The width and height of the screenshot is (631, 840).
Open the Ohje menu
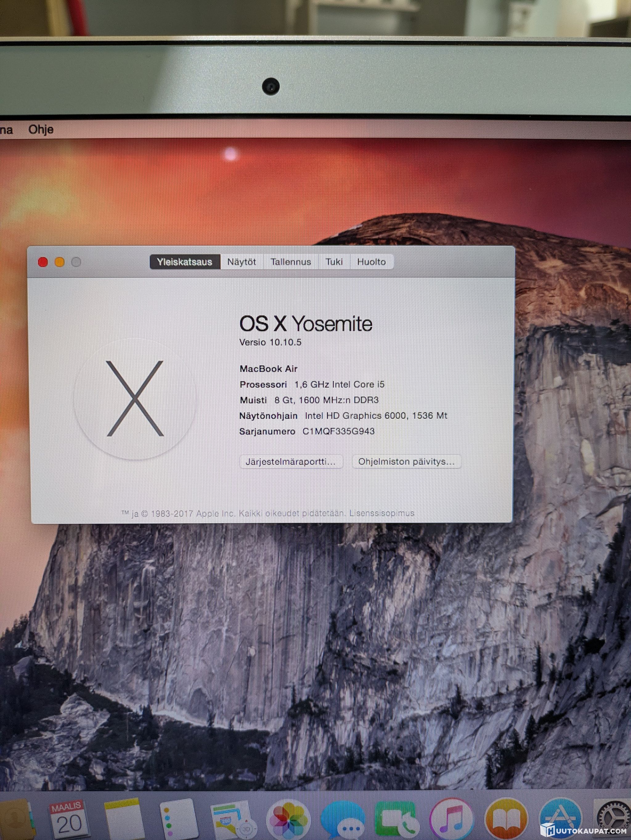[x=41, y=130]
